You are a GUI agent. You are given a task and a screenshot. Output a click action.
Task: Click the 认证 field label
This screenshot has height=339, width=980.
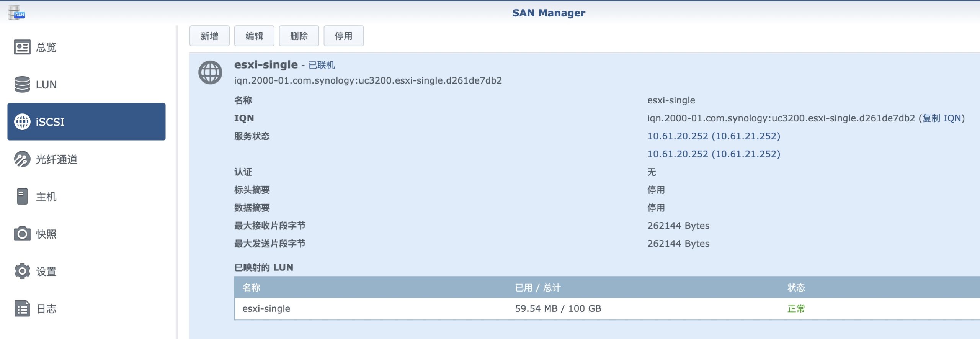click(243, 172)
